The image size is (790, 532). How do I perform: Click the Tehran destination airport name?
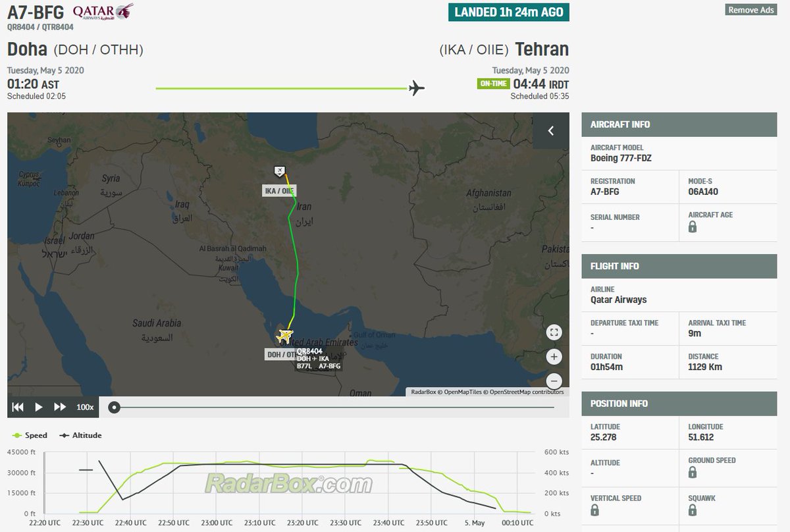click(x=542, y=49)
